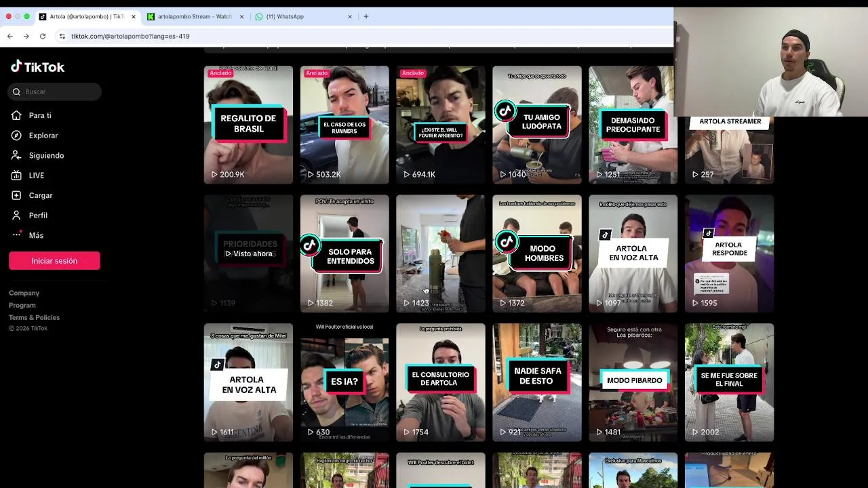Viewport: 868px width, 488px height.
Task: Open the Más menu item
Action: point(36,235)
